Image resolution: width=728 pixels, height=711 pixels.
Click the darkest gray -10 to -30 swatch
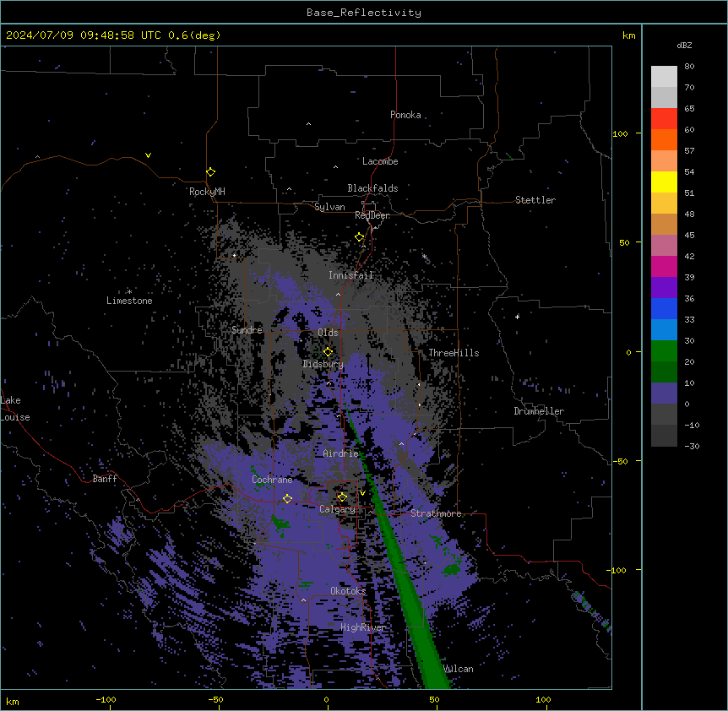tap(664, 436)
